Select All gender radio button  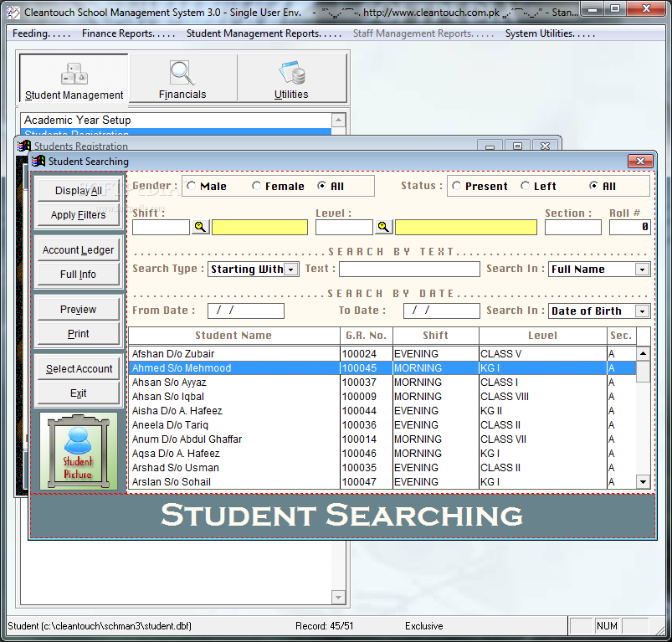click(x=321, y=186)
